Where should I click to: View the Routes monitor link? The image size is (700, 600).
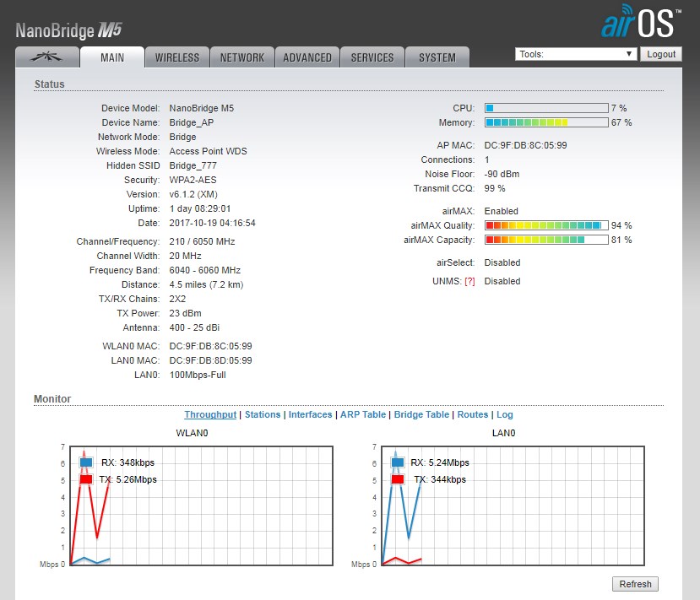(473, 414)
